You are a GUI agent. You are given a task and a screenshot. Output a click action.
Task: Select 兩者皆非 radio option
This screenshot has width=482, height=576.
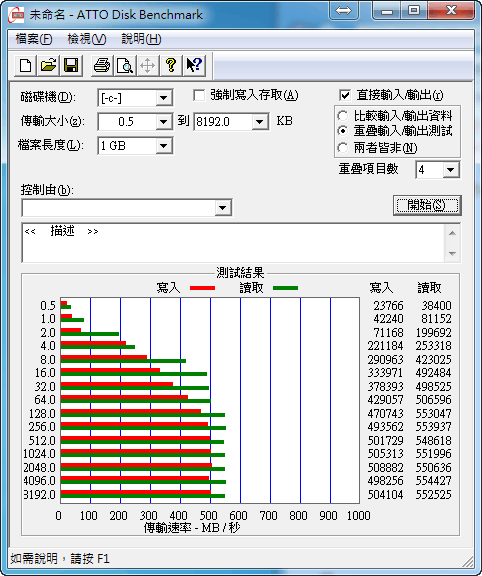(x=342, y=148)
